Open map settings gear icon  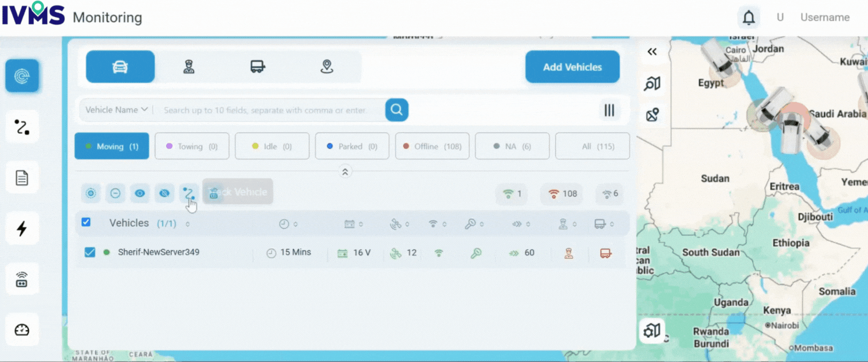tap(652, 330)
